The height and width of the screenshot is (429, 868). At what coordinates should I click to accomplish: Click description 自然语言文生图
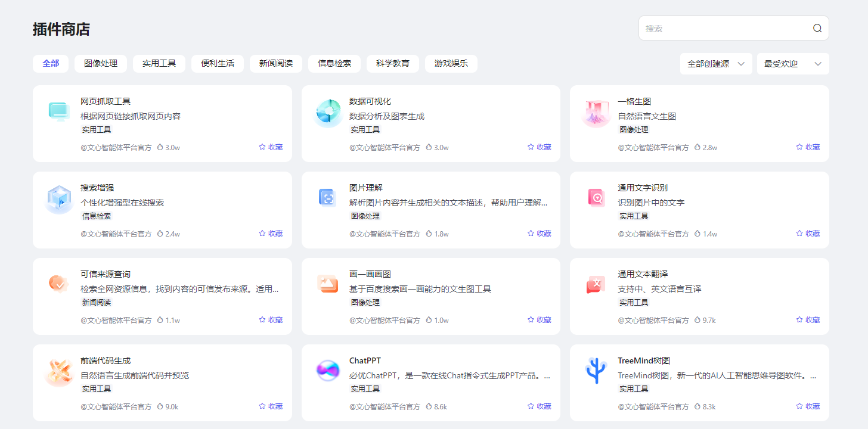[x=647, y=116]
